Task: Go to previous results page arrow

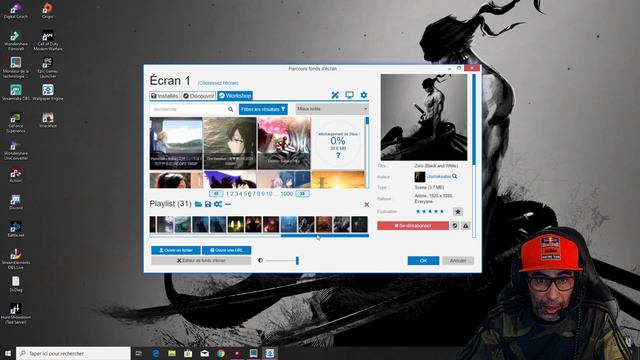Action: point(216,193)
